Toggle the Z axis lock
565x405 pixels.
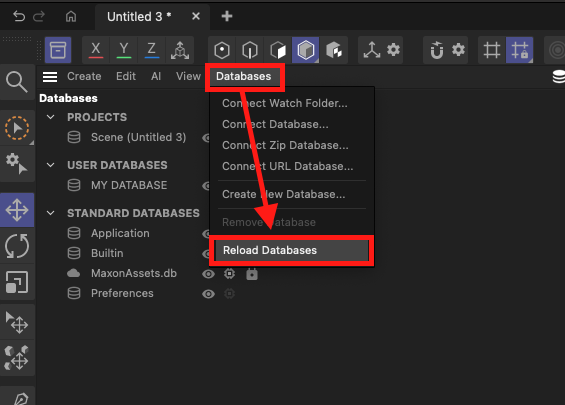(151, 50)
